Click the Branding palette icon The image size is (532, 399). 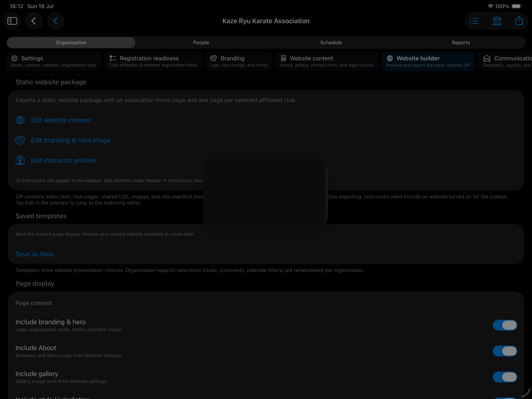[213, 58]
